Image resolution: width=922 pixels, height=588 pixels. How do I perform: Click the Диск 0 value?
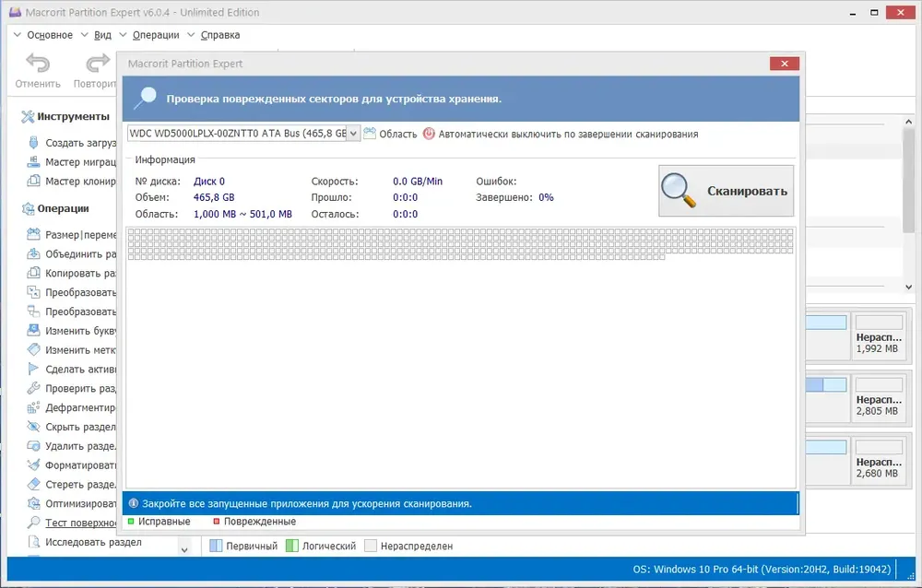209,182
